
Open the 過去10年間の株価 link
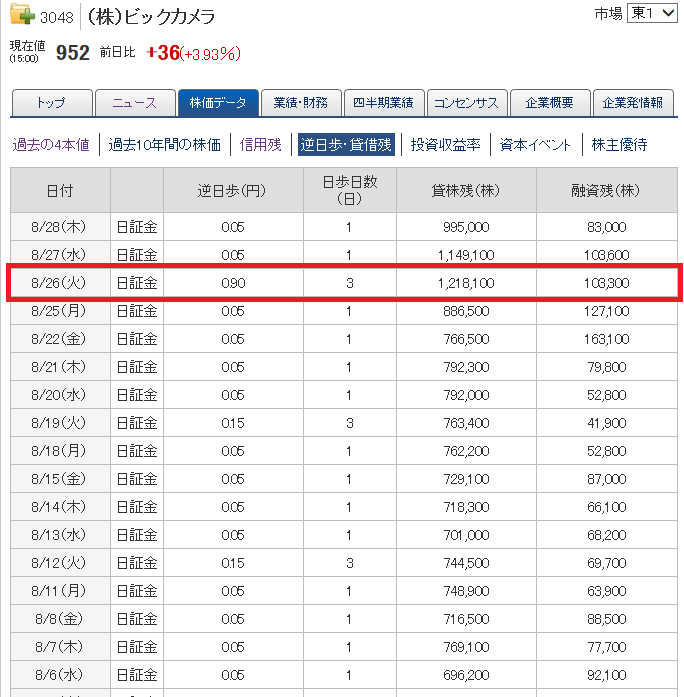pyautogui.click(x=164, y=144)
